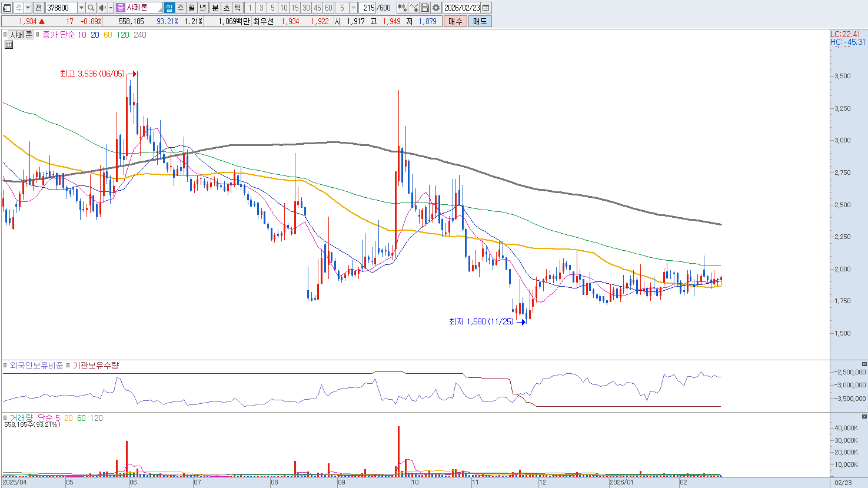Image resolution: width=868 pixels, height=488 pixels.
Task: Open the dropdown arrow beside speaker icon
Action: pyautogui.click(x=111, y=8)
